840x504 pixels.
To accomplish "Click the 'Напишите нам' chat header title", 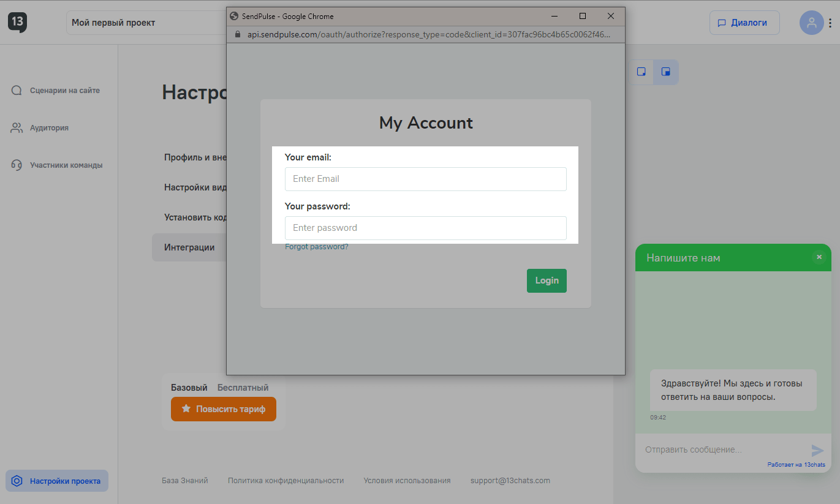I will coord(683,258).
